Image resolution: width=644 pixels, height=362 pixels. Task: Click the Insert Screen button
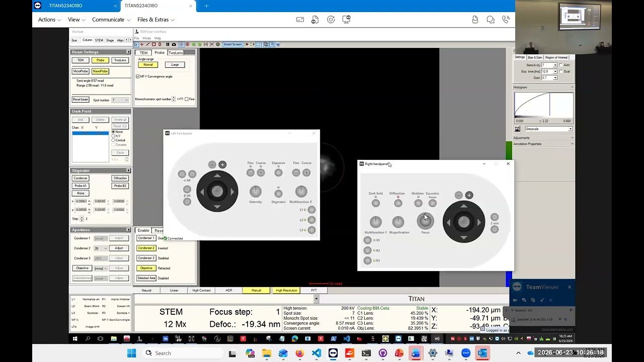tap(233, 44)
